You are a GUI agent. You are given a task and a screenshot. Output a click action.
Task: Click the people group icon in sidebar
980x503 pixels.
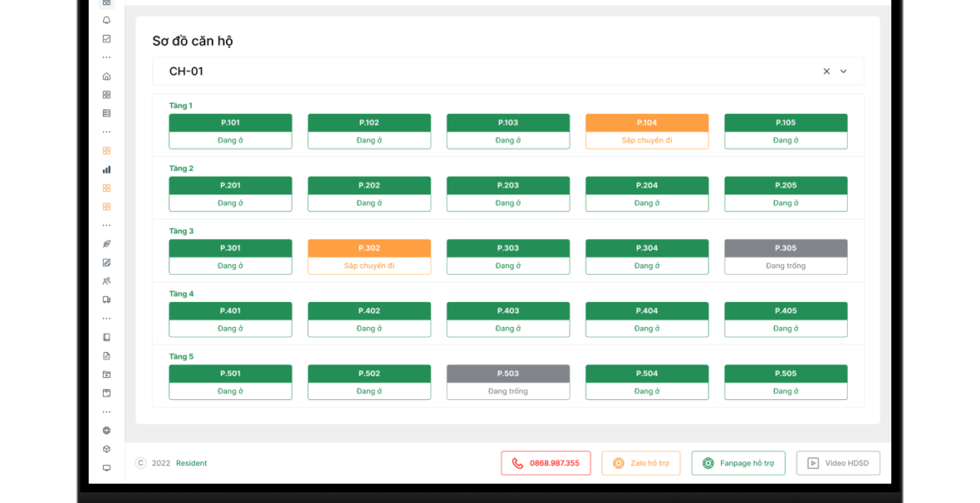106,281
